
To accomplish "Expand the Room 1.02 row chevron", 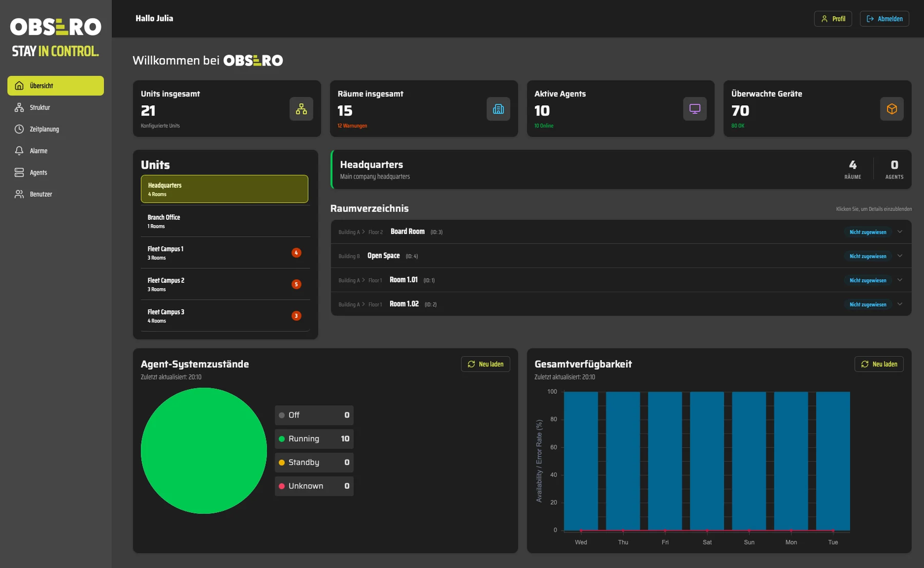I will (x=900, y=304).
